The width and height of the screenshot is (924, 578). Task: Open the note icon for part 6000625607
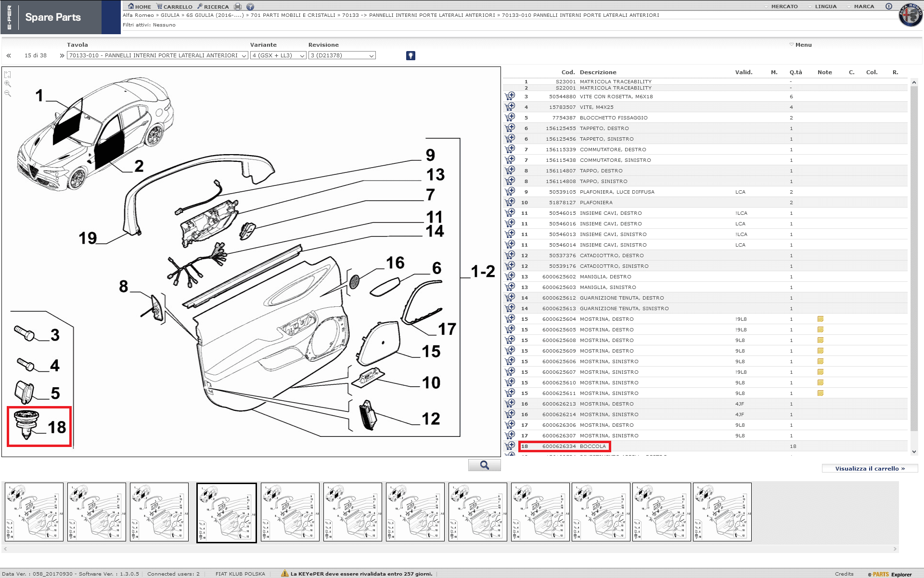(x=821, y=372)
